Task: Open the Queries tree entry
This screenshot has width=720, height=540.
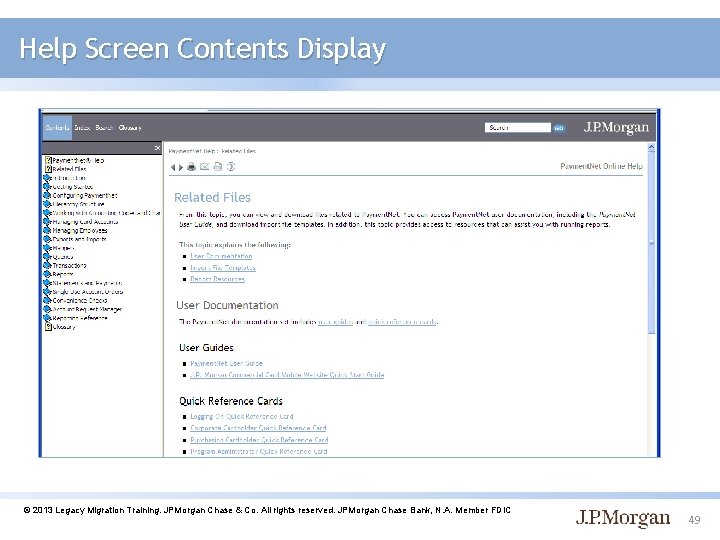Action: (63, 257)
